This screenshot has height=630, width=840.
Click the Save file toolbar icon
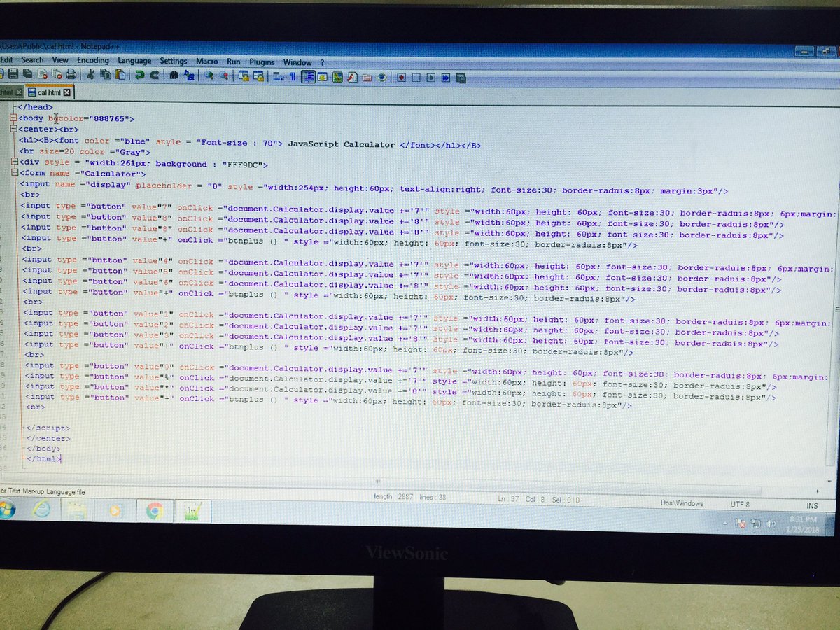click(x=13, y=74)
